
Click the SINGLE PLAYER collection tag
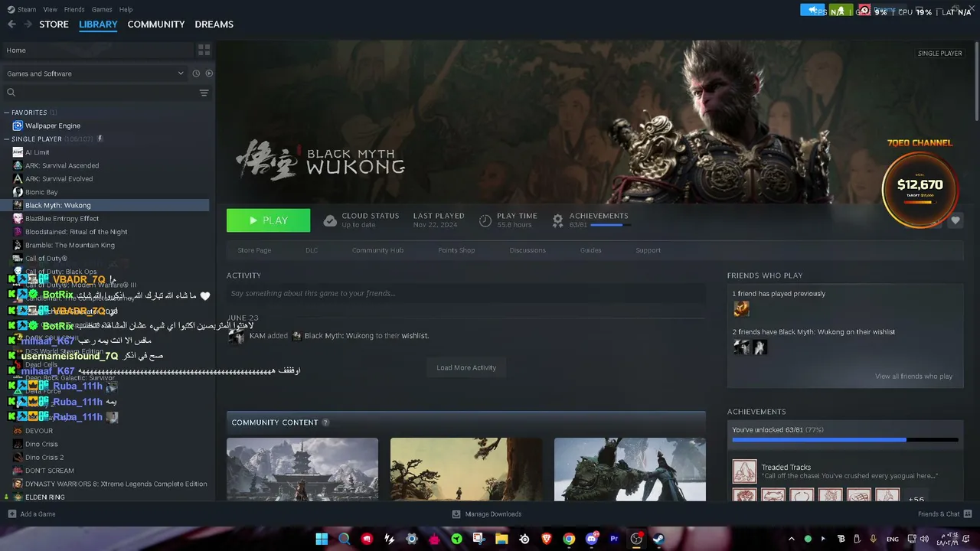click(x=940, y=54)
